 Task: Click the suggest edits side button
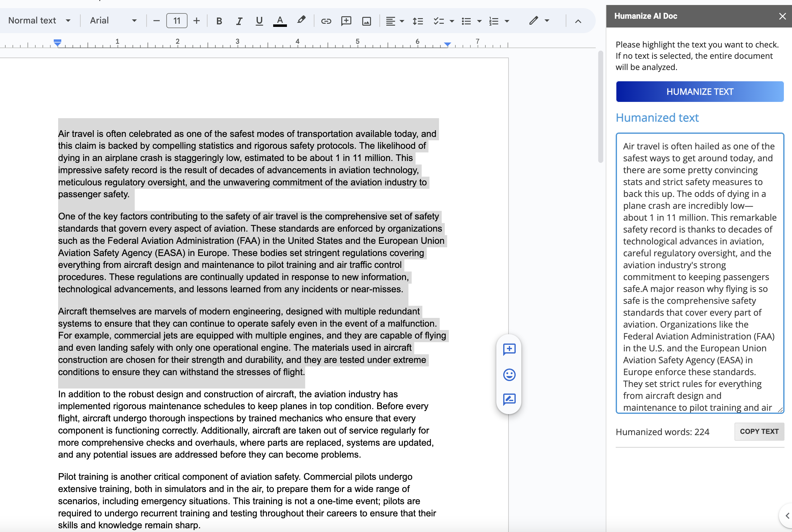(509, 399)
